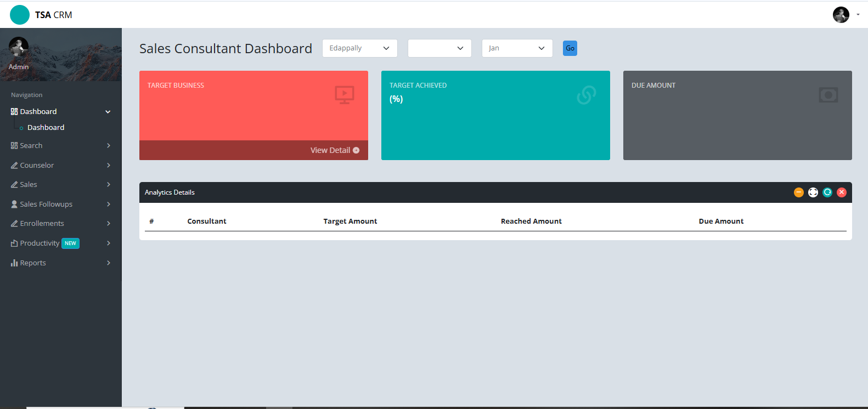Viewport: 868px width, 409px height.
Task: Click the Target Achieved link icon
Action: point(586,95)
